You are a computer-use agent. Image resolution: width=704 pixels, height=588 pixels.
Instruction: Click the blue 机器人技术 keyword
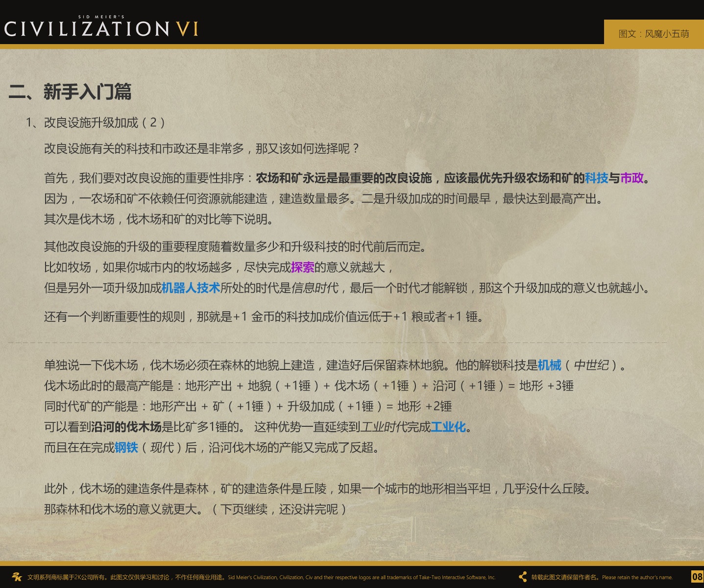coord(191,288)
